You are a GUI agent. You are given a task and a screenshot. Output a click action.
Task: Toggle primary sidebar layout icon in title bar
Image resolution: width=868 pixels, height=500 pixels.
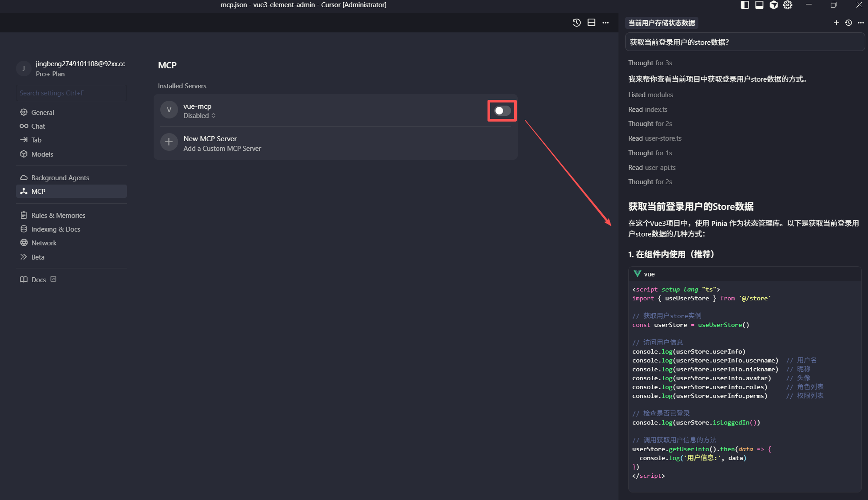[745, 5]
